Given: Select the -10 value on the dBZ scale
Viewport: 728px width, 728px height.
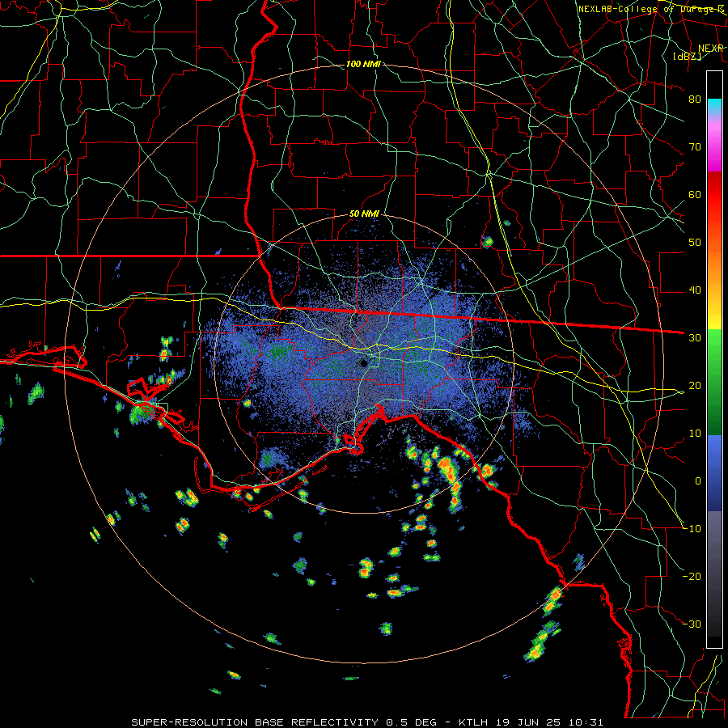Looking at the screenshot, I should pos(692,529).
